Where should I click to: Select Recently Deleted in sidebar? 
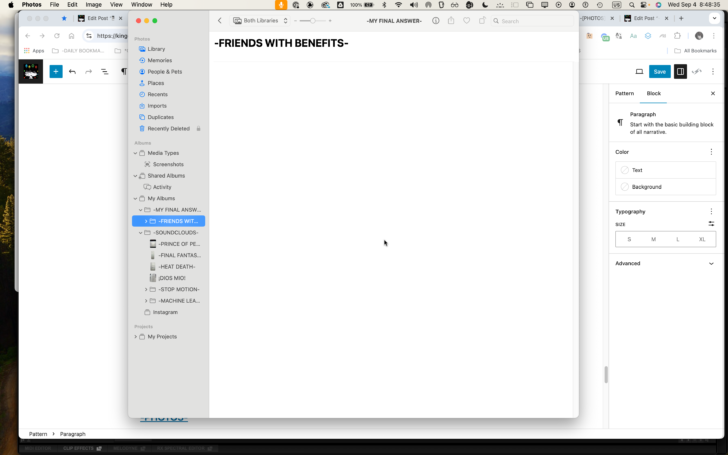[x=169, y=129]
